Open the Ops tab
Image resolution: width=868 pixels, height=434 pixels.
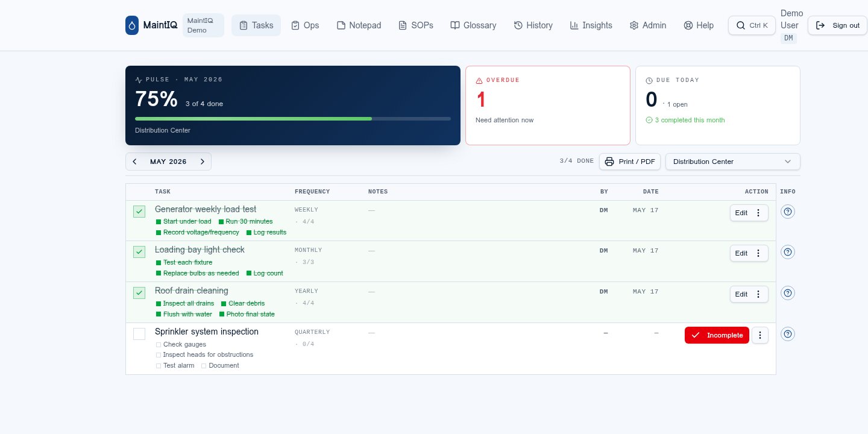(305, 25)
